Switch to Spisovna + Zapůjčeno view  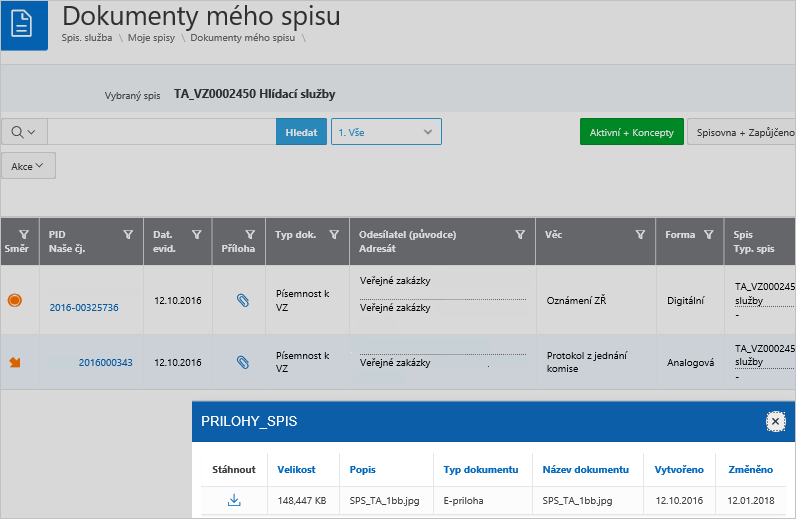740,132
